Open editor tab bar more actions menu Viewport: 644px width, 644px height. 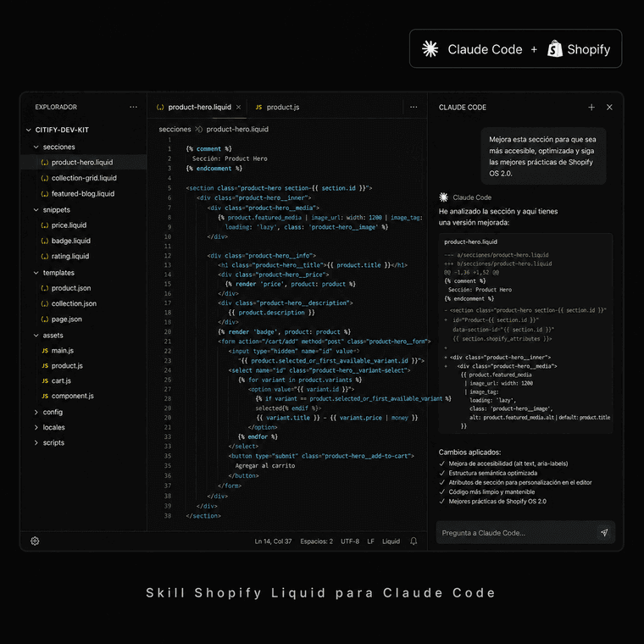pyautogui.click(x=414, y=108)
